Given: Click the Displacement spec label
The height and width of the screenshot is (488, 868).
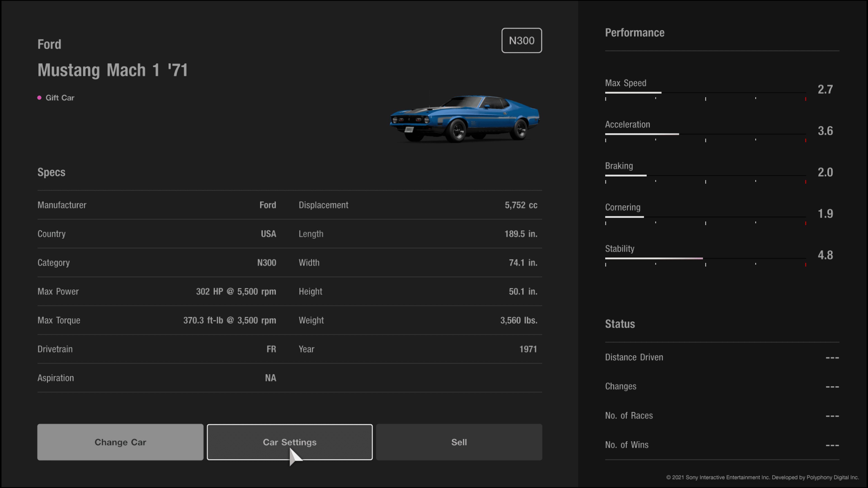Looking at the screenshot, I should (x=323, y=205).
